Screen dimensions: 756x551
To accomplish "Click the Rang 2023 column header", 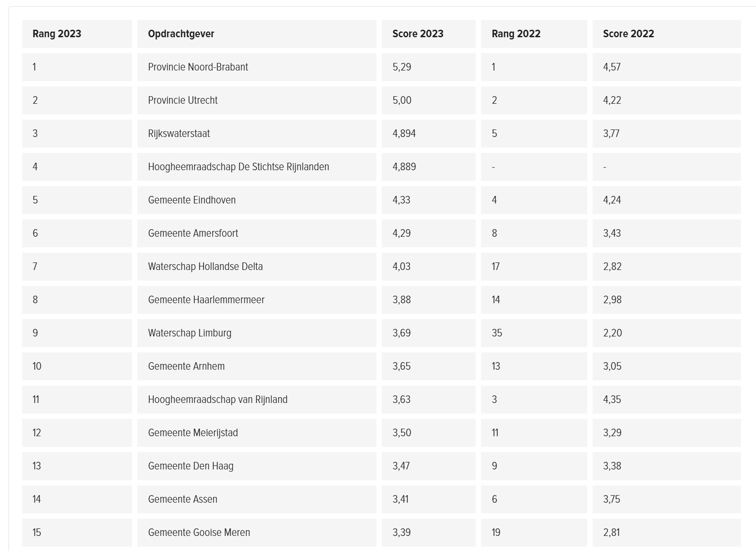I will point(57,34).
